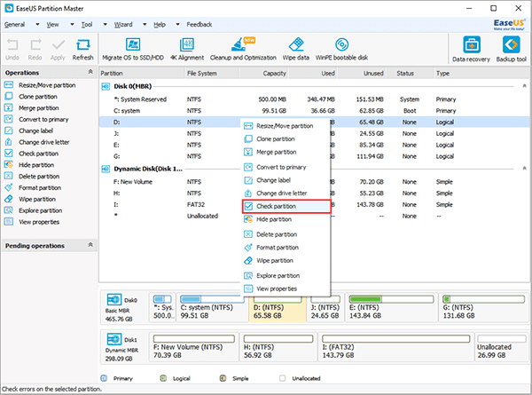Choose View properties in context menu

click(285, 288)
